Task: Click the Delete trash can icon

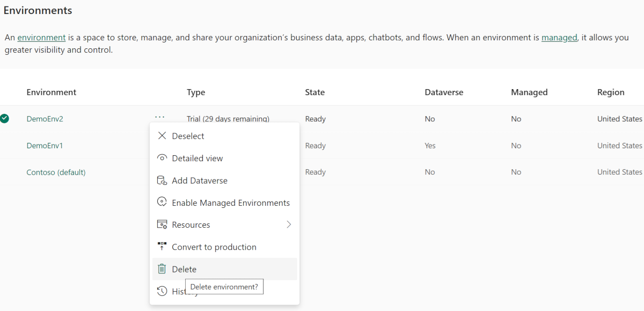Action: (x=162, y=269)
